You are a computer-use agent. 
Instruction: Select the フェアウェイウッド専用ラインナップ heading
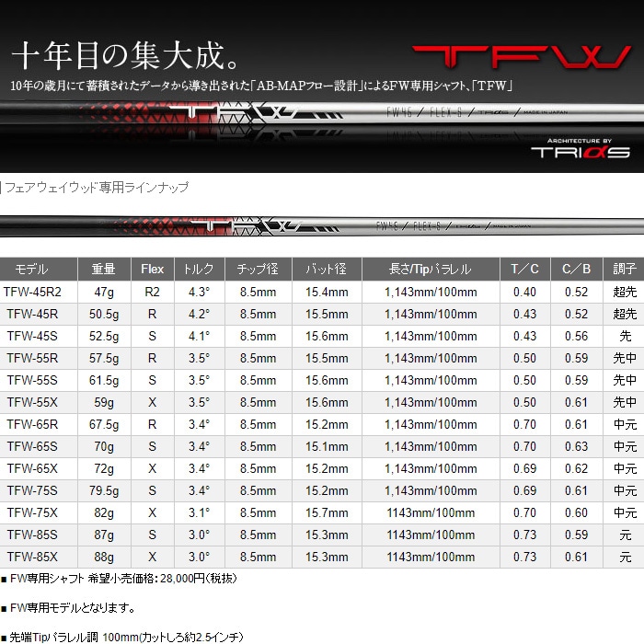[97, 188]
